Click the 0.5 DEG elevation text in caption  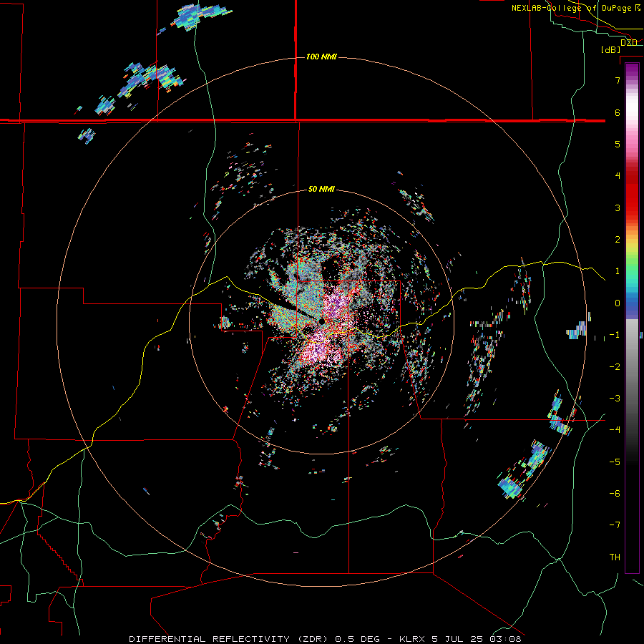356,639
